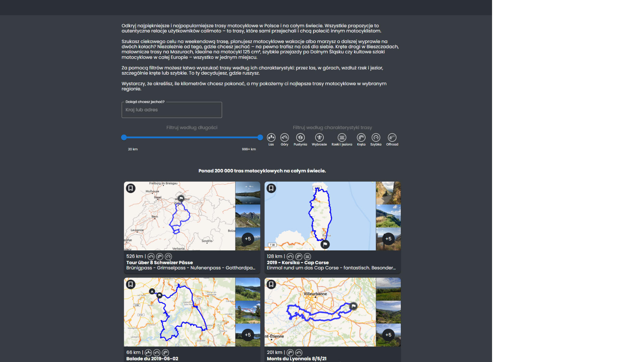The height and width of the screenshot is (362, 644).
Task: Click the right 999+ km slider handle
Action: [260, 137]
